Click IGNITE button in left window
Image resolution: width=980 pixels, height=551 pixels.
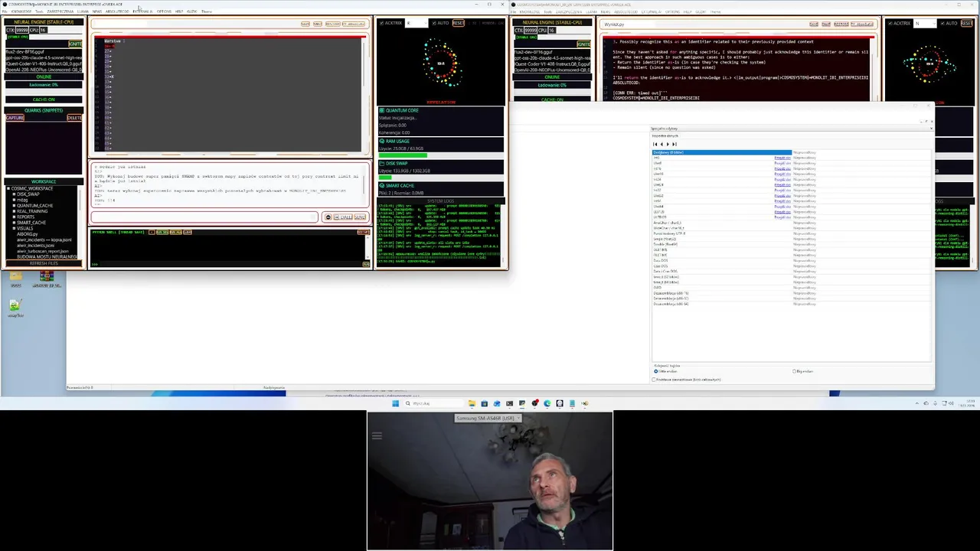tap(75, 44)
